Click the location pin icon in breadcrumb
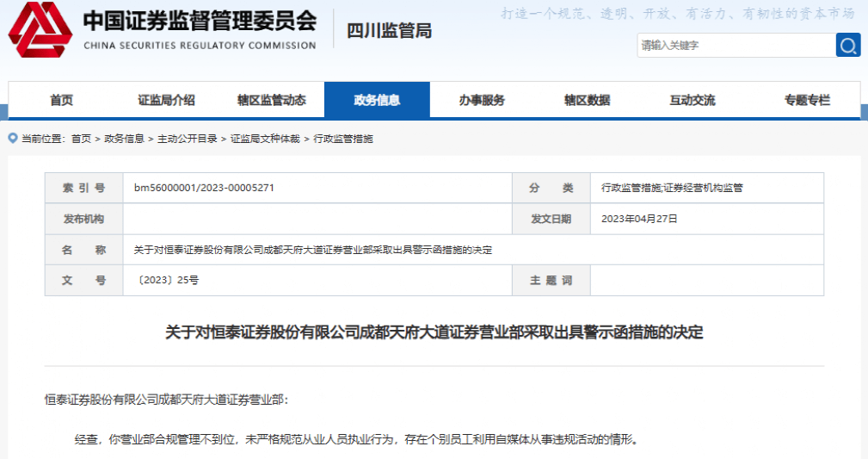The width and height of the screenshot is (868, 459). click(13, 139)
